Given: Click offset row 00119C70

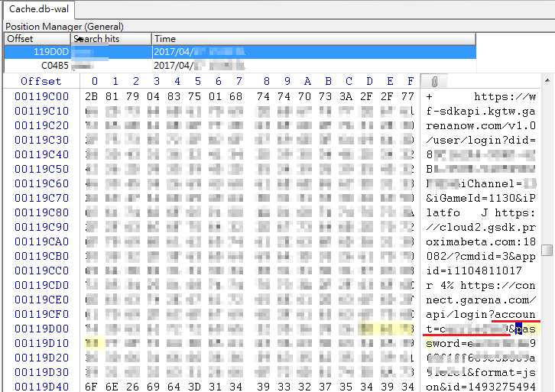Looking at the screenshot, I should pyautogui.click(x=42, y=198).
